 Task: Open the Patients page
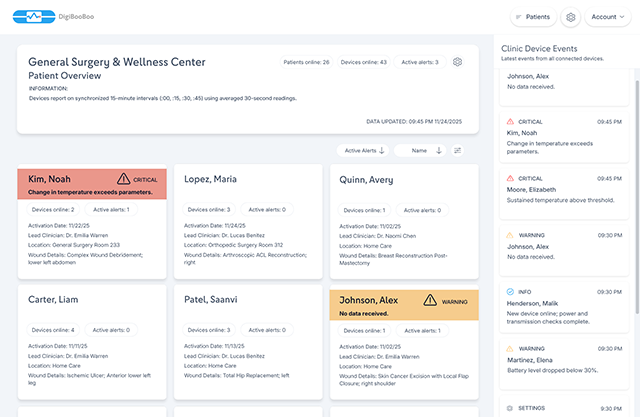pos(532,17)
